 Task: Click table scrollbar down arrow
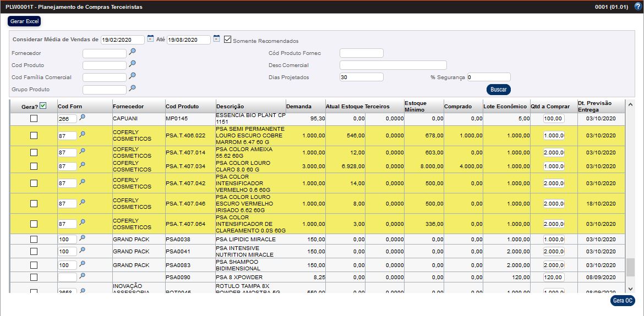point(630,289)
